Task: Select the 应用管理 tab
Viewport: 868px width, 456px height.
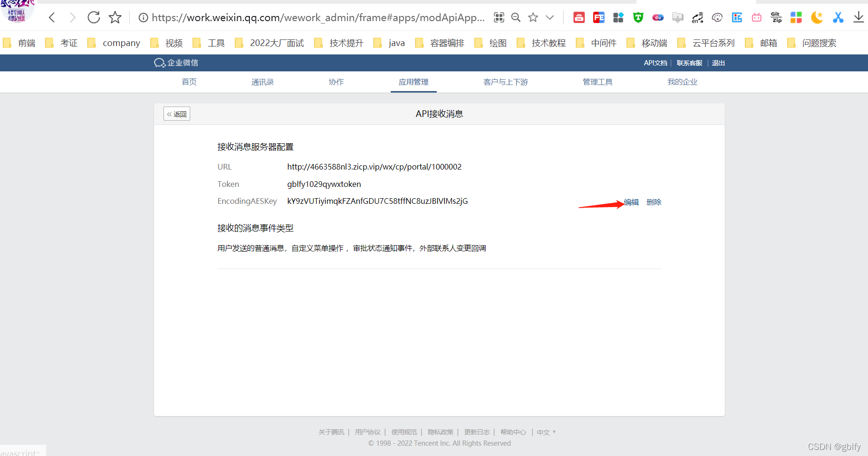Action: coord(414,82)
